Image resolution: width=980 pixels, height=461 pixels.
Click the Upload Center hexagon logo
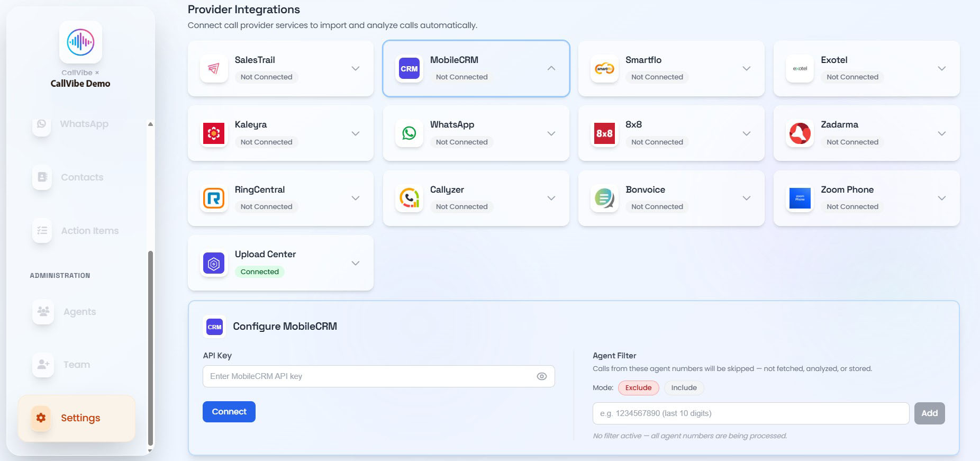pyautogui.click(x=214, y=263)
